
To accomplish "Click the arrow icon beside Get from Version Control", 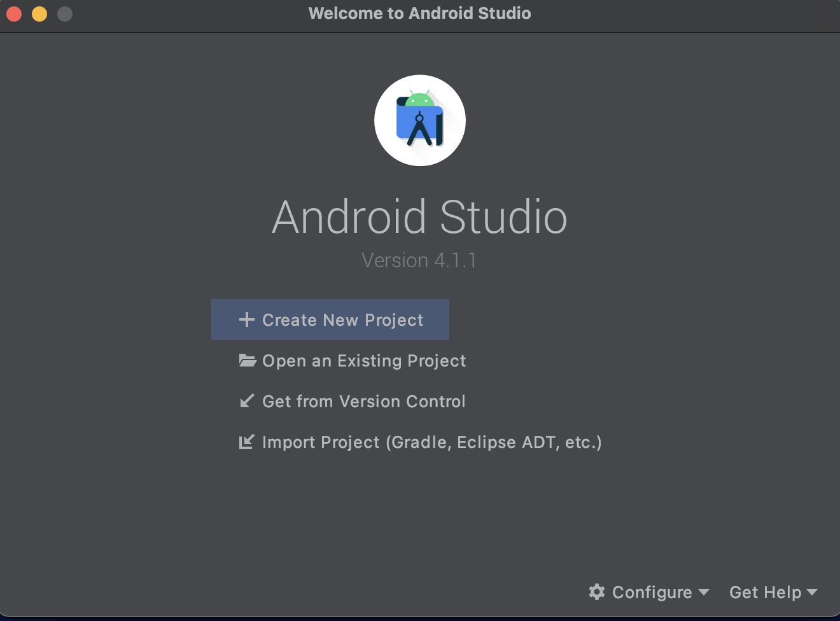I will coord(248,401).
